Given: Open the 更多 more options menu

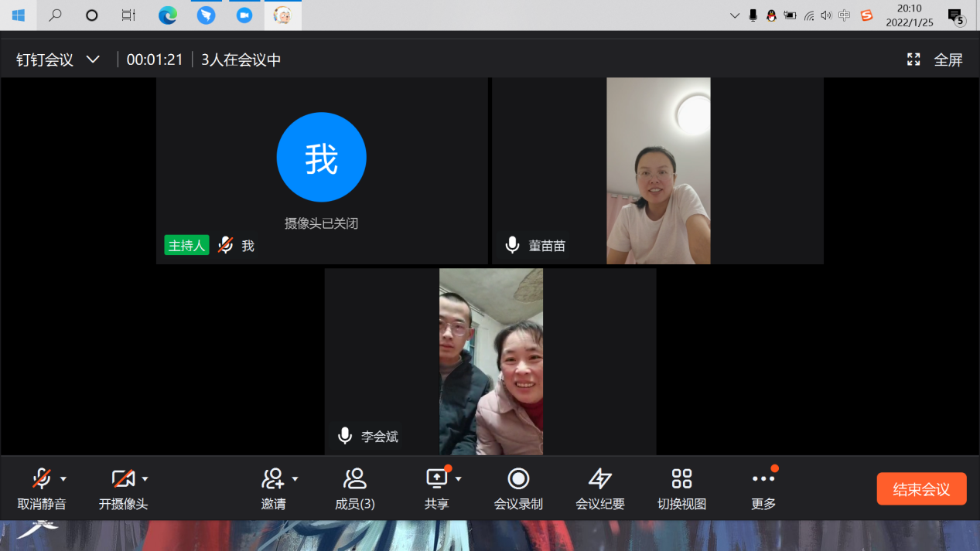Looking at the screenshot, I should tap(763, 489).
